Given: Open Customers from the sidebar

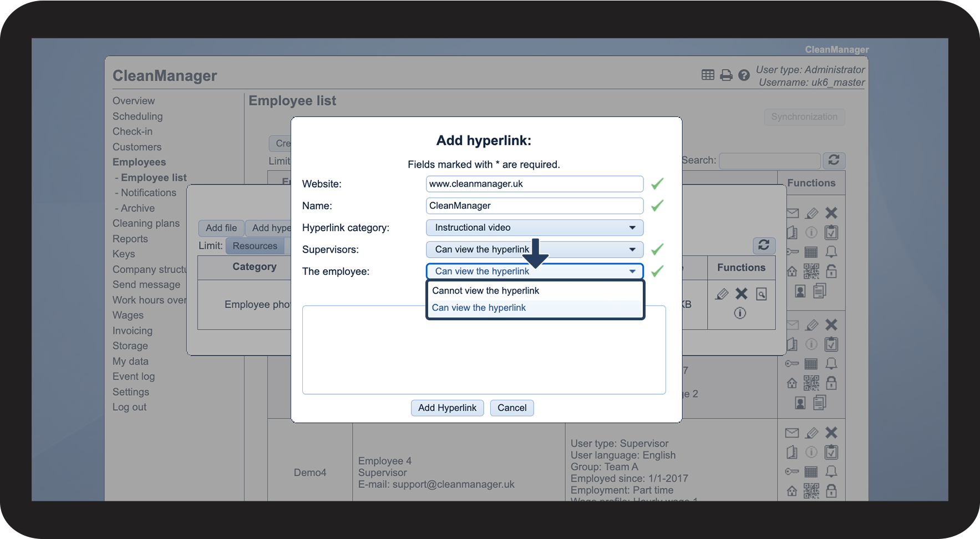Looking at the screenshot, I should click(137, 147).
